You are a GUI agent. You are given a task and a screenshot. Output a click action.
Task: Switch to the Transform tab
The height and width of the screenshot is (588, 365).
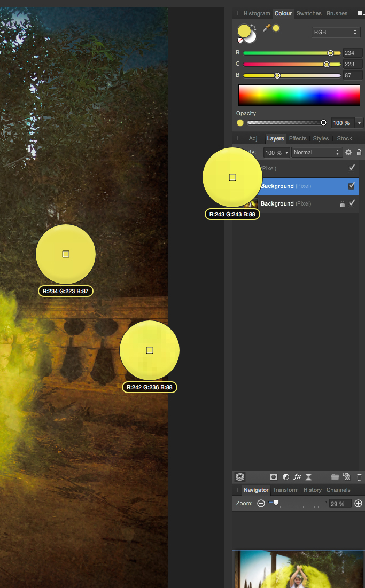tap(285, 490)
